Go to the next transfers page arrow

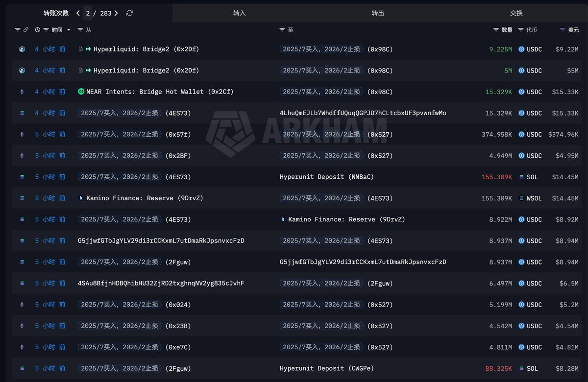(116, 13)
